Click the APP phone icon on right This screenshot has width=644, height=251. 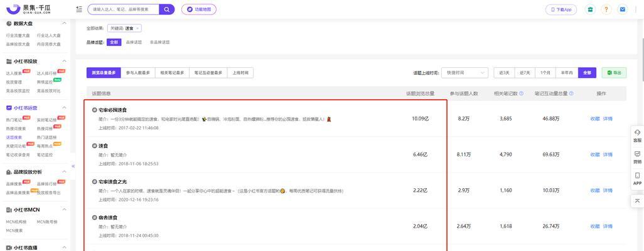[638, 176]
